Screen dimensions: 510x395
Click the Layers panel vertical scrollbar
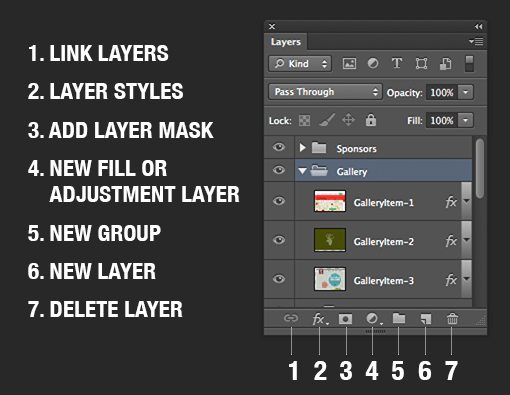(480, 169)
